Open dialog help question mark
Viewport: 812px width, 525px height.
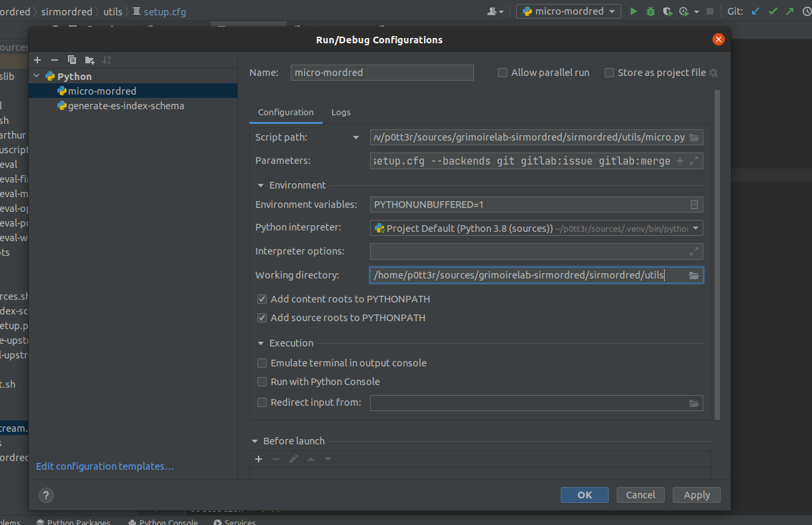(x=46, y=495)
